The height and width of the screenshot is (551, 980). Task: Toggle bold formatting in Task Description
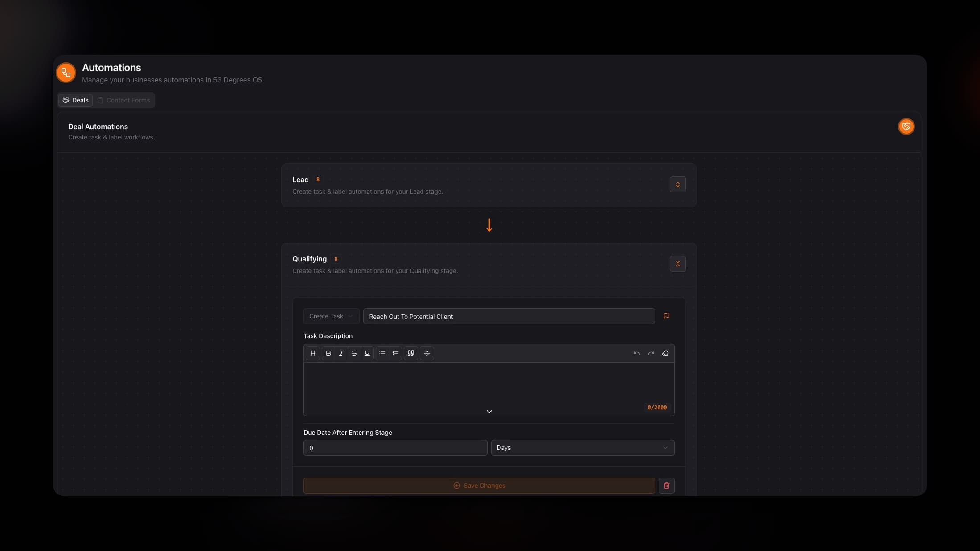coord(328,353)
